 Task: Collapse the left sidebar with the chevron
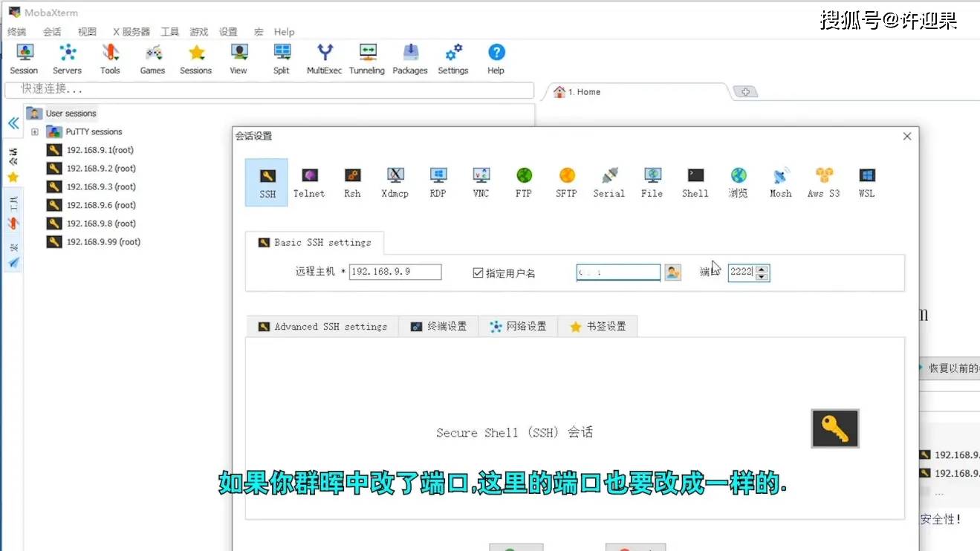point(13,123)
